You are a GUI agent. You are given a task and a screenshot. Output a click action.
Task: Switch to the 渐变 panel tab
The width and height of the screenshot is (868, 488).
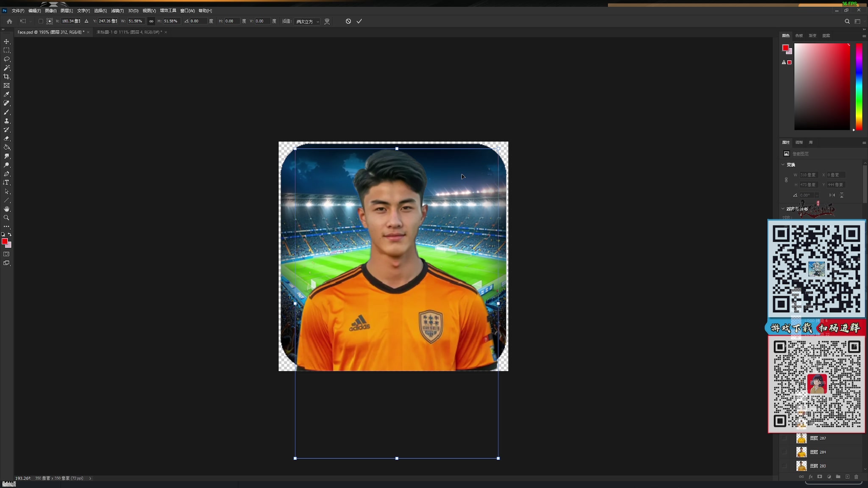[x=812, y=36]
